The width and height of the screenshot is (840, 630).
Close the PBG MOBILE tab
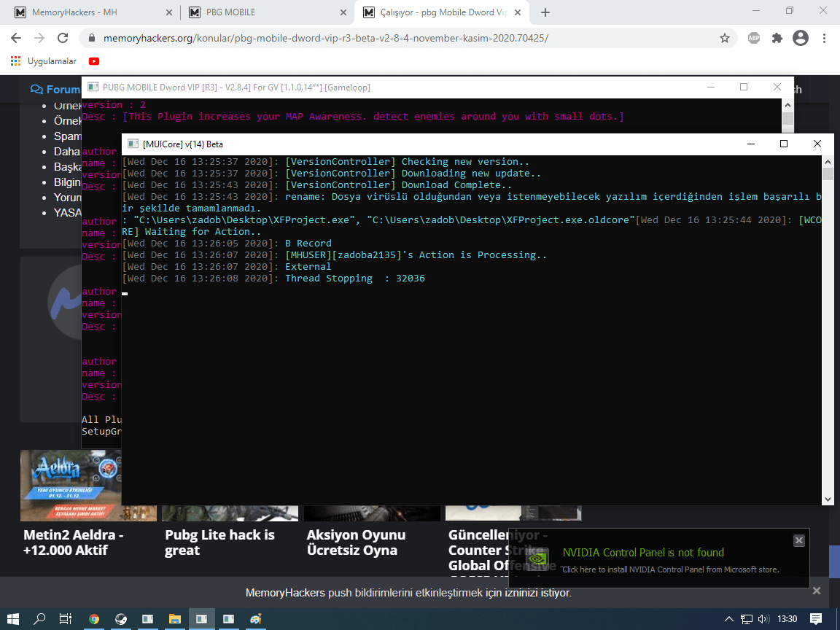pyautogui.click(x=343, y=12)
